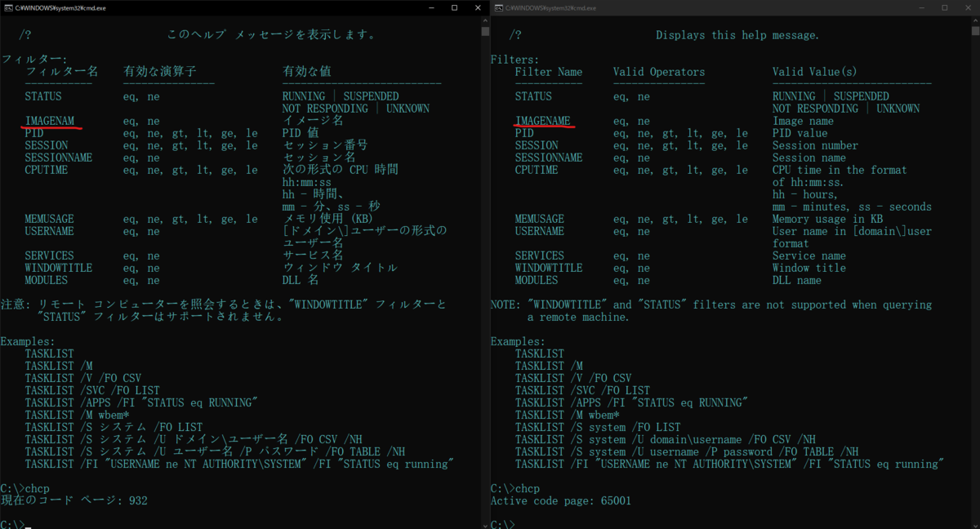Click the chcp command in the right window
Image resolution: width=980 pixels, height=529 pixels.
527,488
